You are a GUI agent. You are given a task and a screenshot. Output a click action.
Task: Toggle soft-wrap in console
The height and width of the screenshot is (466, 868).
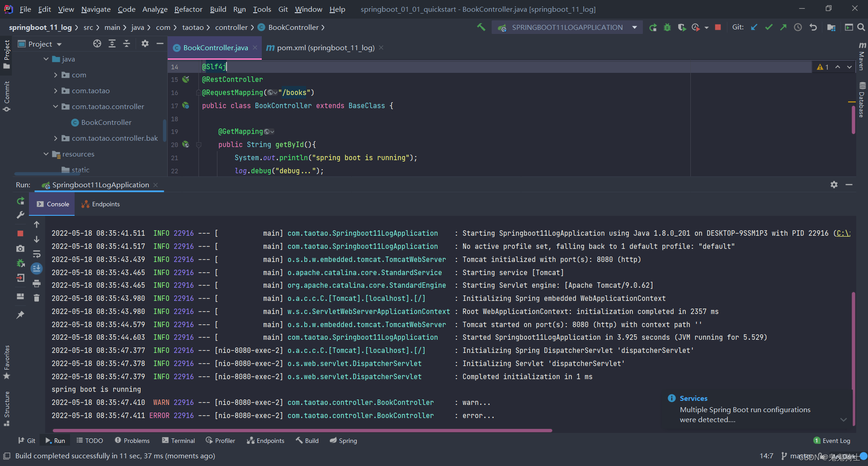(37, 254)
